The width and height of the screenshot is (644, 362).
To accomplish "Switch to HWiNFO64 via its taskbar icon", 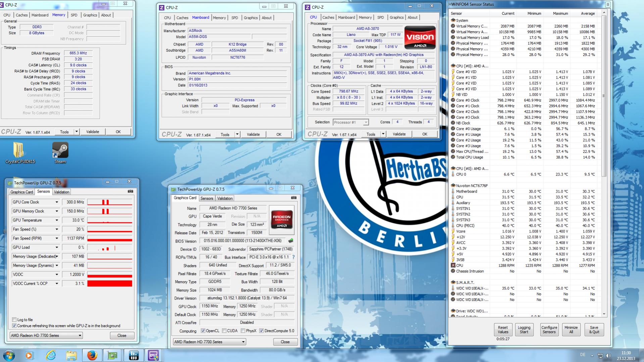I will coord(134,355).
